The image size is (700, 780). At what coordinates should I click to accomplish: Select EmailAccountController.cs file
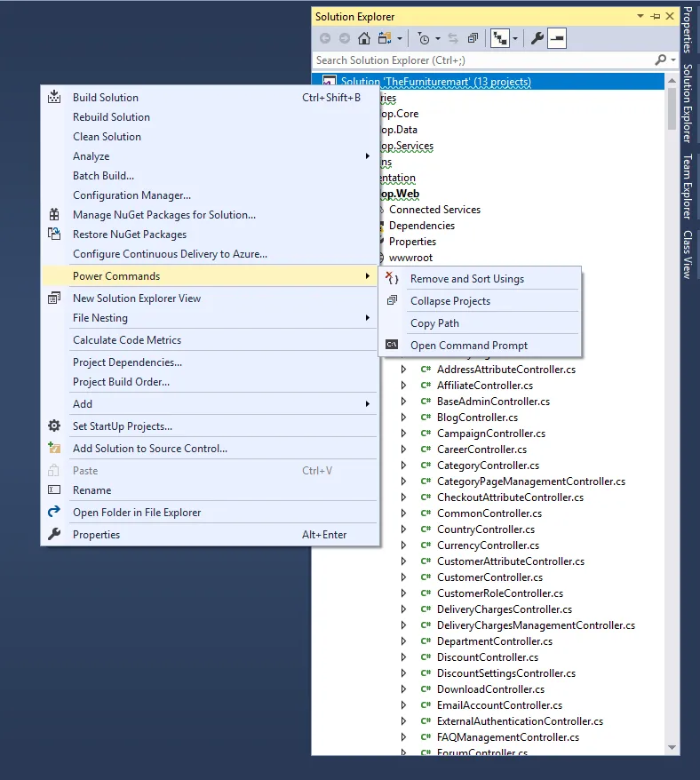(499, 704)
